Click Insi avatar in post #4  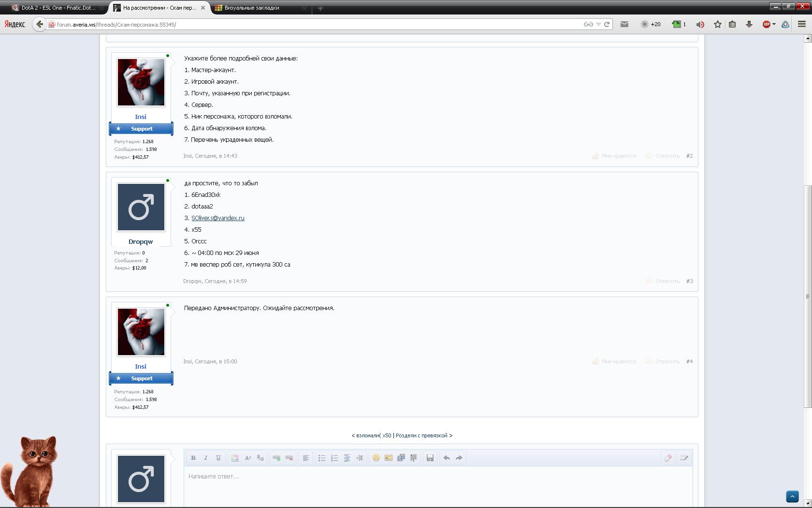141,332
